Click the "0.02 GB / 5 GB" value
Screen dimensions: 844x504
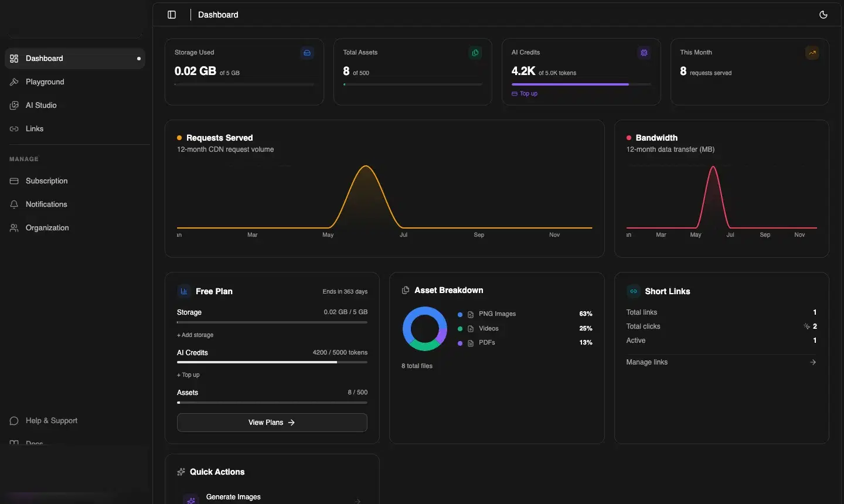(x=346, y=312)
